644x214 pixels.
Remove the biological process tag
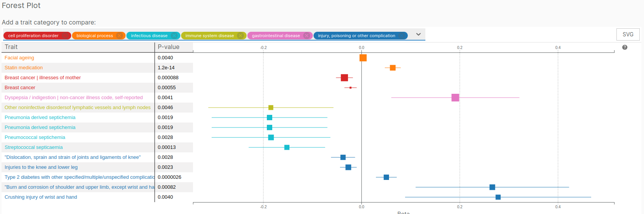click(x=119, y=36)
